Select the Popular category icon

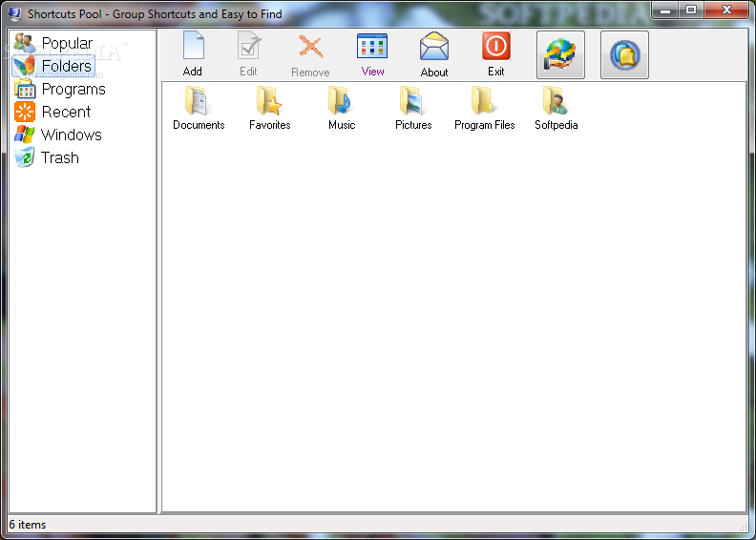click(24, 43)
